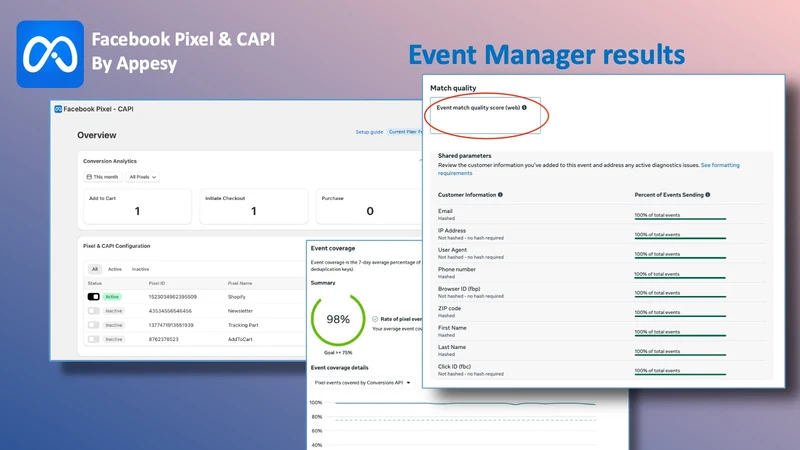
Task: Select the Inactive tab in Pixel configuration
Action: coord(140,269)
